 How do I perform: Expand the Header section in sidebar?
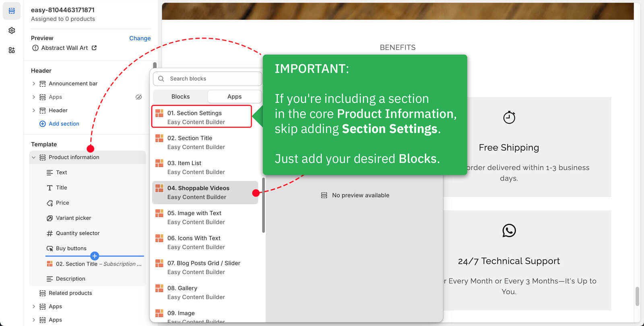[34, 110]
